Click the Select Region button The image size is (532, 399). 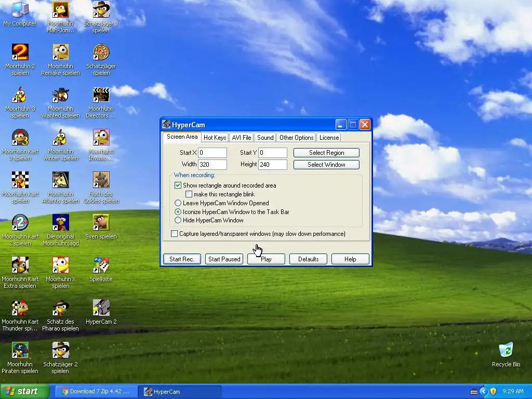pos(326,153)
